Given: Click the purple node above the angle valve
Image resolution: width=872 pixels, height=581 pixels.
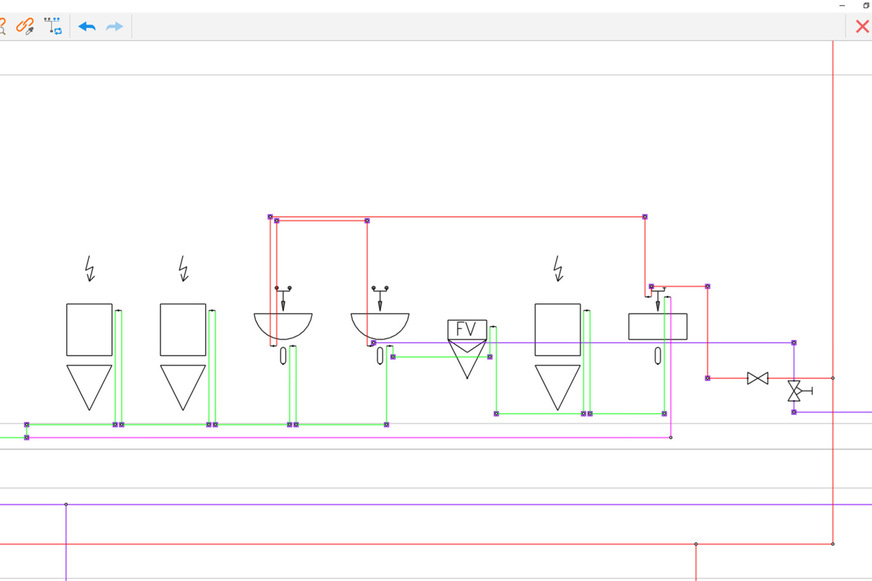Looking at the screenshot, I should click(794, 343).
